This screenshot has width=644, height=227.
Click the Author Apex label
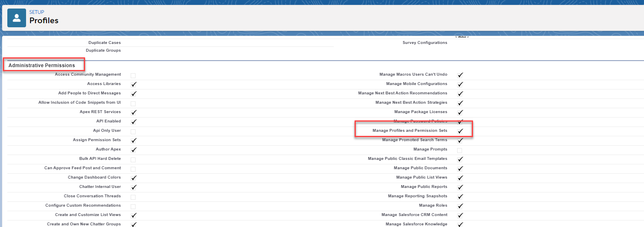tap(108, 149)
